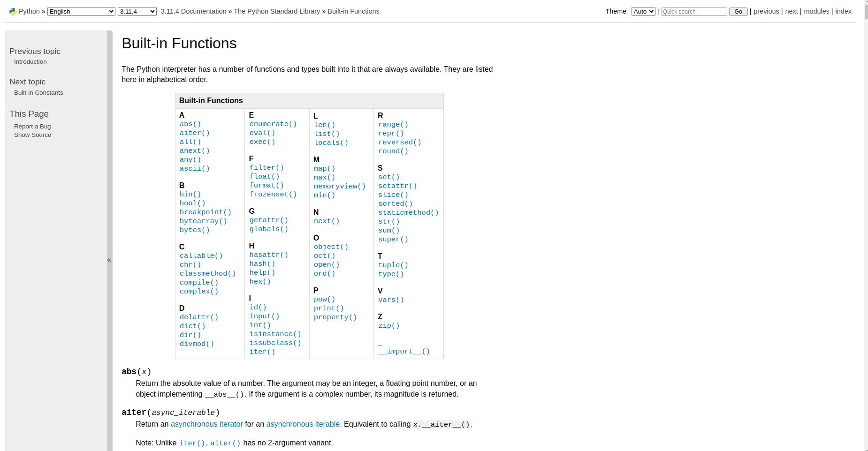The image size is (868, 451).
Task: Open the __import__() function entry
Action: (x=404, y=351)
